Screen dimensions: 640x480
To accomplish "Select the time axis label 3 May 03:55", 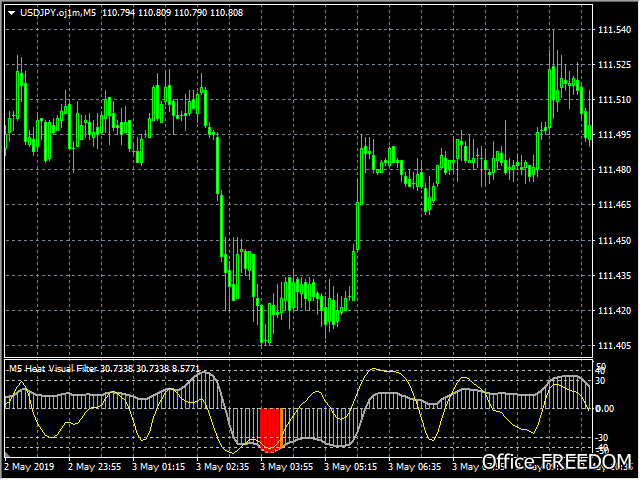I will click(287, 467).
